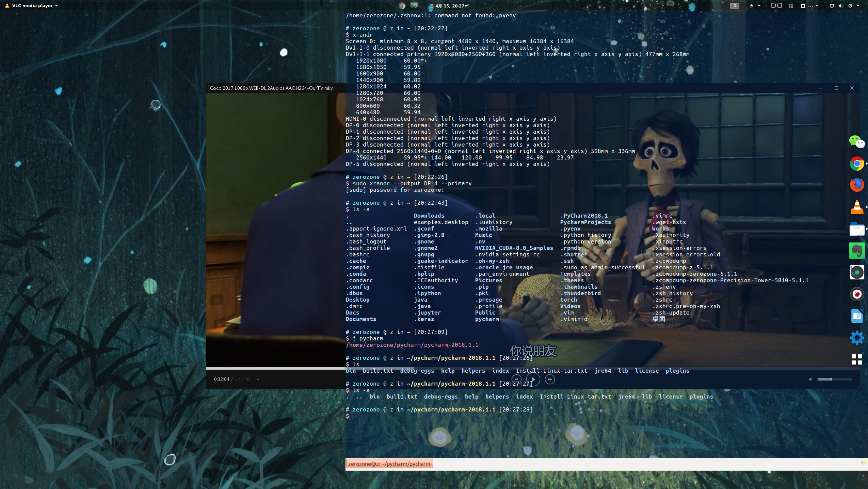
Task: Open VLC cone icon in dock
Action: (857, 207)
